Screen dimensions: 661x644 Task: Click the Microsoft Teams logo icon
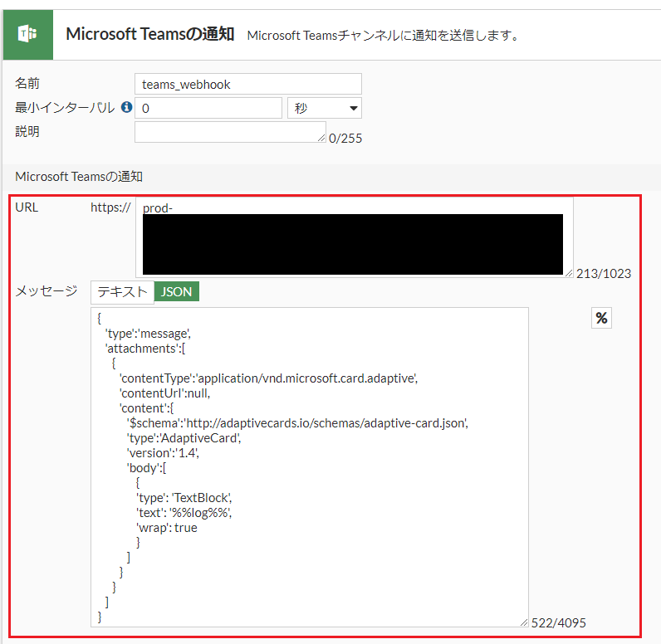[x=28, y=35]
